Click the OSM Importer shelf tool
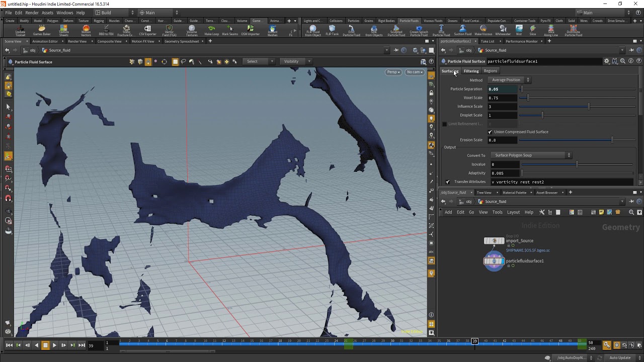This screenshot has height=362, width=644. click(250, 31)
